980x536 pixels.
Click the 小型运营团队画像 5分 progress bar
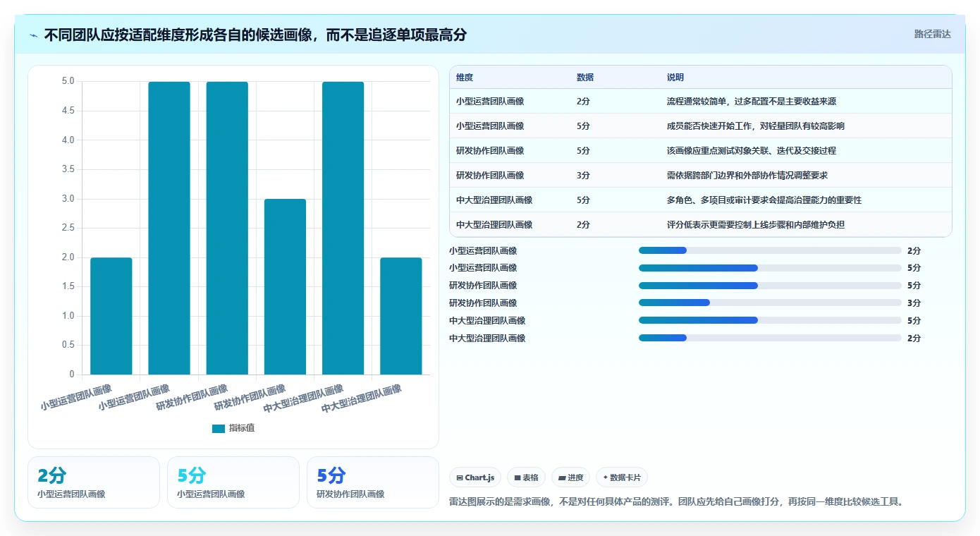770,268
